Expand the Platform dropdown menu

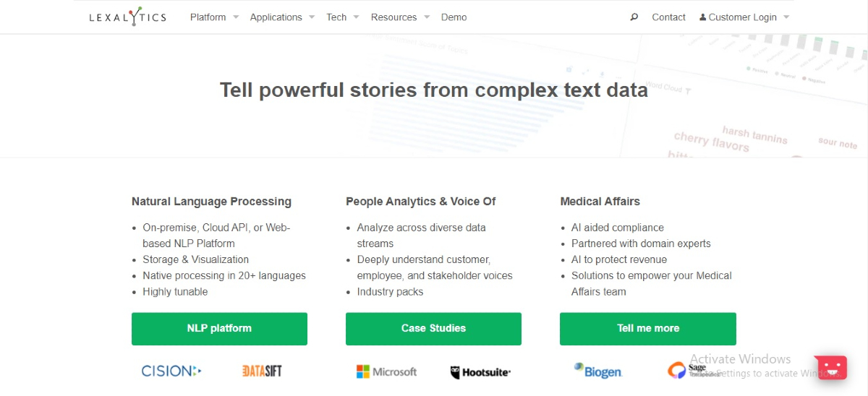click(214, 17)
